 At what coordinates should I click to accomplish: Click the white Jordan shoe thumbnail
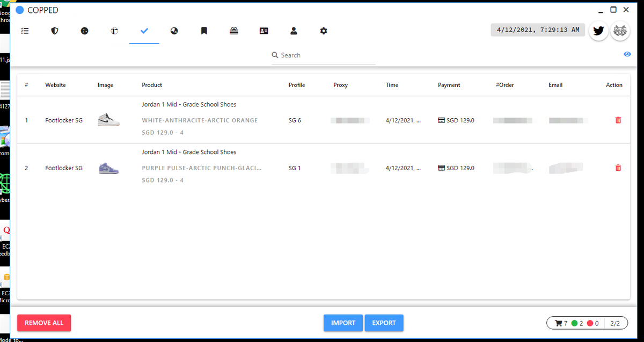point(109,120)
